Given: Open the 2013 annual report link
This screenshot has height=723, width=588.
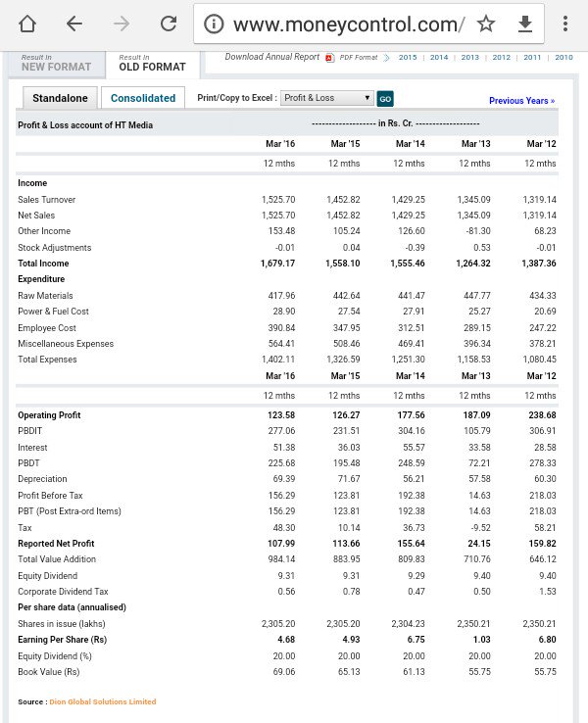Looking at the screenshot, I should click(x=470, y=57).
